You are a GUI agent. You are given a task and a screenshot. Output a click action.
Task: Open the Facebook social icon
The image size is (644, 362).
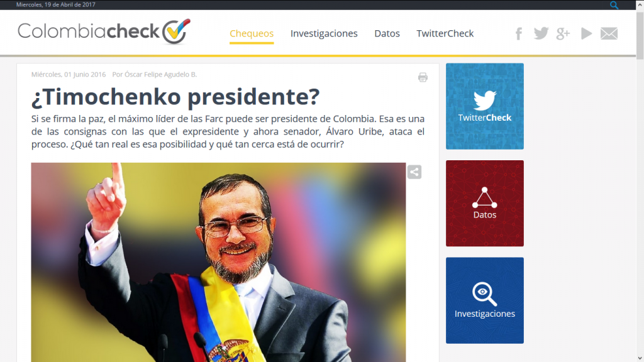coord(519,34)
